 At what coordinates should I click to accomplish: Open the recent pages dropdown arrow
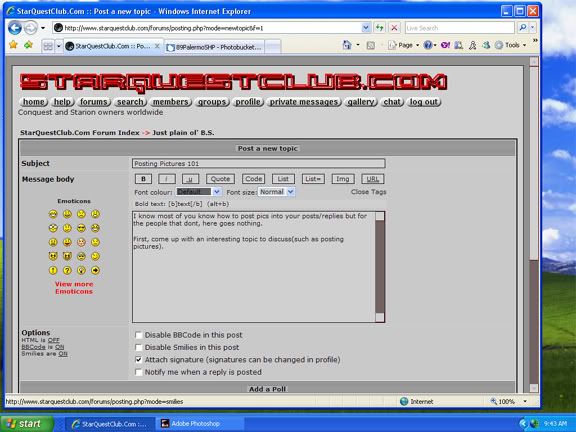pyautogui.click(x=43, y=28)
